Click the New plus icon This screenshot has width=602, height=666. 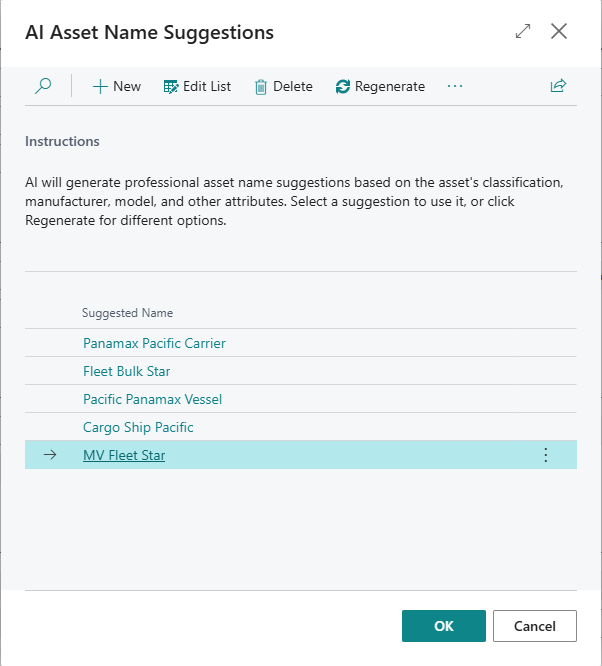tap(100, 86)
